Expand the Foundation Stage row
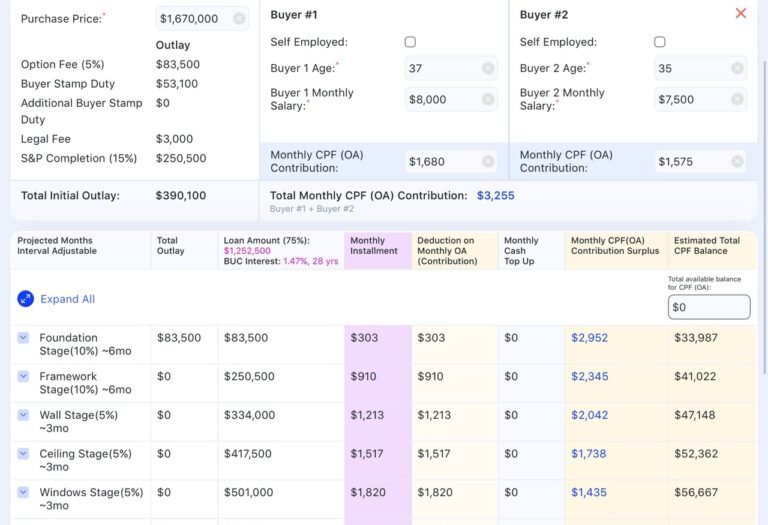The width and height of the screenshot is (768, 525). pyautogui.click(x=23, y=337)
